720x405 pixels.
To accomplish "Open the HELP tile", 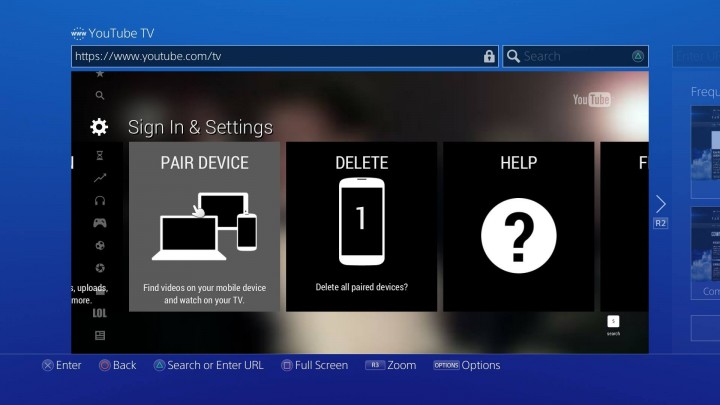I will pyautogui.click(x=518, y=226).
